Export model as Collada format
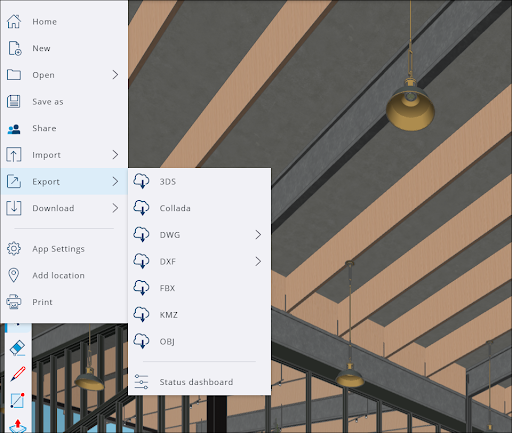The image size is (512, 433). [x=199, y=208]
